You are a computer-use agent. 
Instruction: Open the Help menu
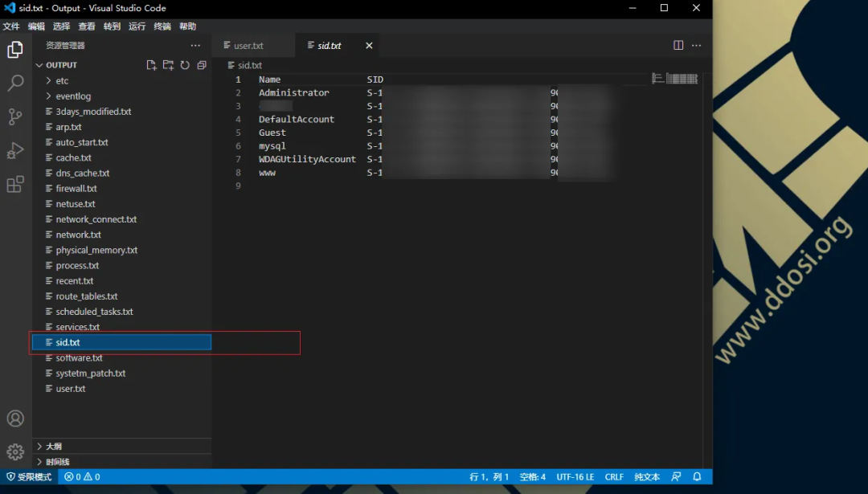[x=187, y=26]
